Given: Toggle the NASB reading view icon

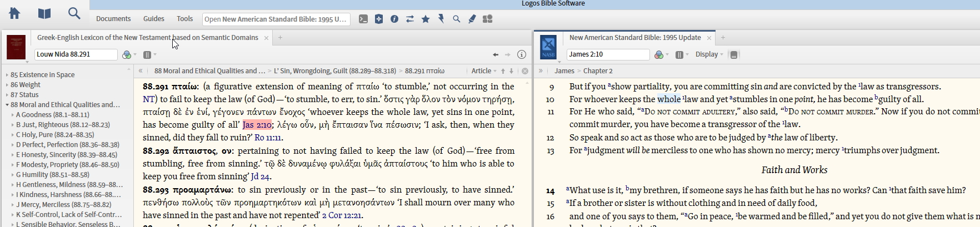Looking at the screenshot, I should [734, 55].
